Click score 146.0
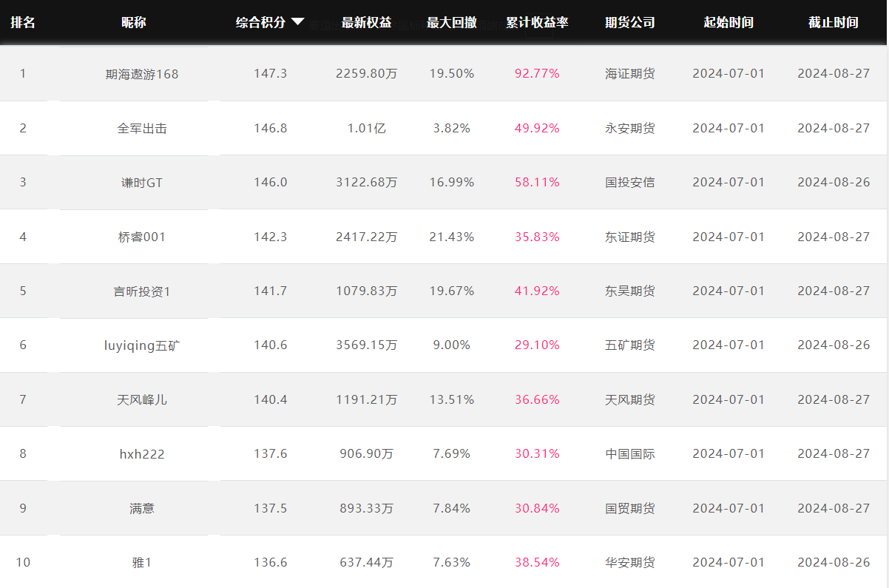This screenshot has height=588, width=889. pyautogui.click(x=270, y=182)
